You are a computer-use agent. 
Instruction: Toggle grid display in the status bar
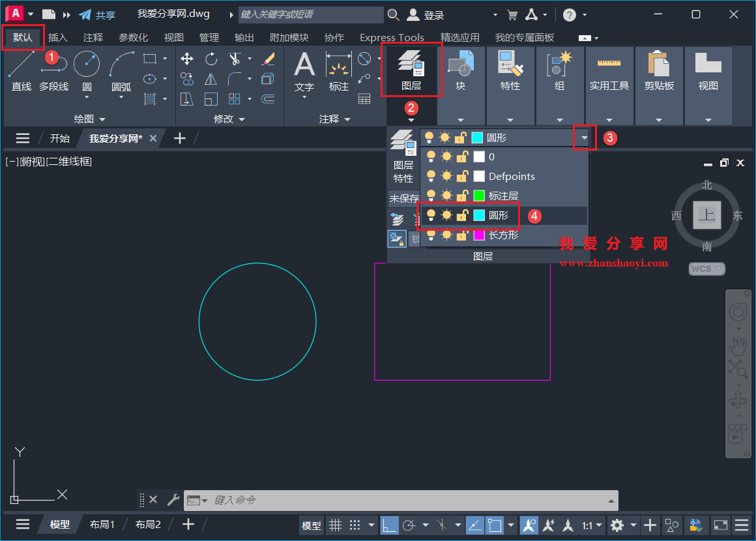pyautogui.click(x=336, y=525)
